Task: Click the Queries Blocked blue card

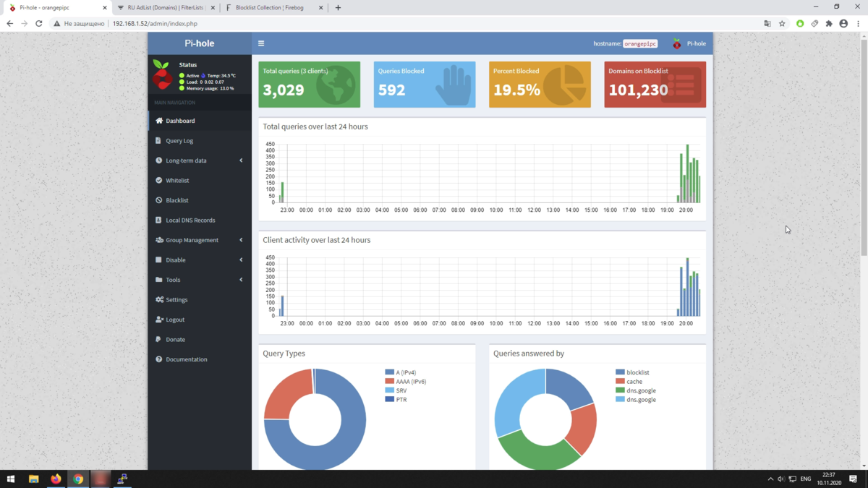Action: (425, 85)
